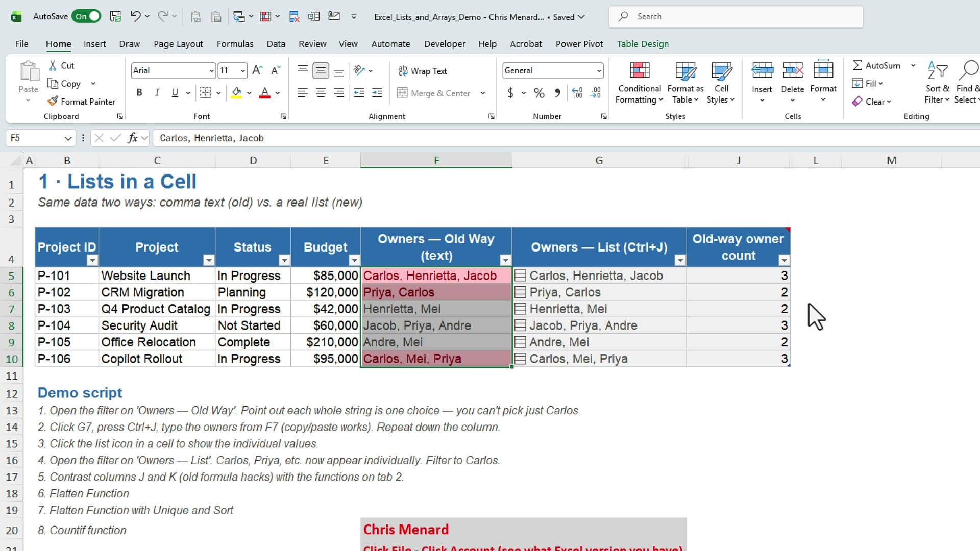Open the Clear eraser menu

pyautogui.click(x=871, y=102)
